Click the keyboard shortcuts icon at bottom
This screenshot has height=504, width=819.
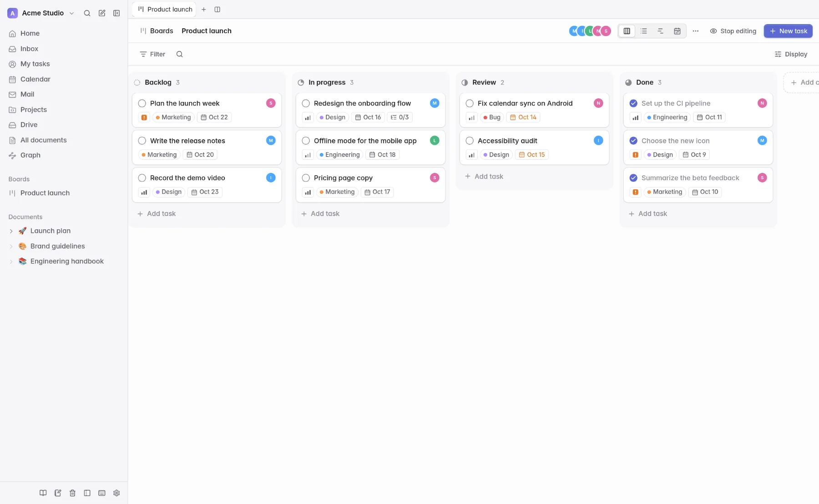(x=102, y=493)
